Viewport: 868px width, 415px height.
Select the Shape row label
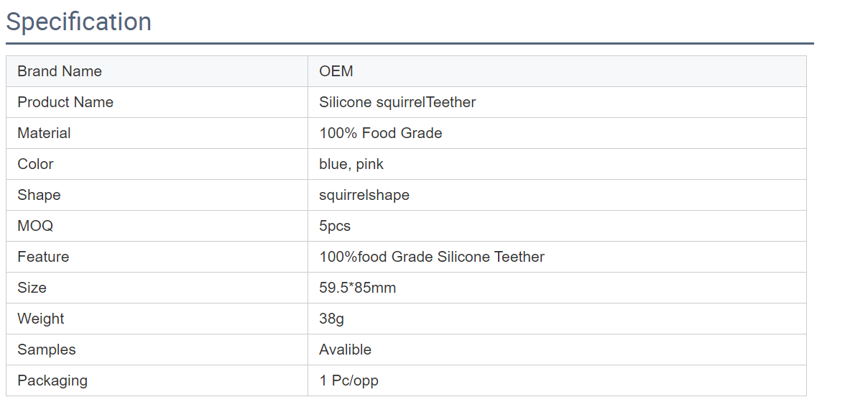pyautogui.click(x=39, y=195)
